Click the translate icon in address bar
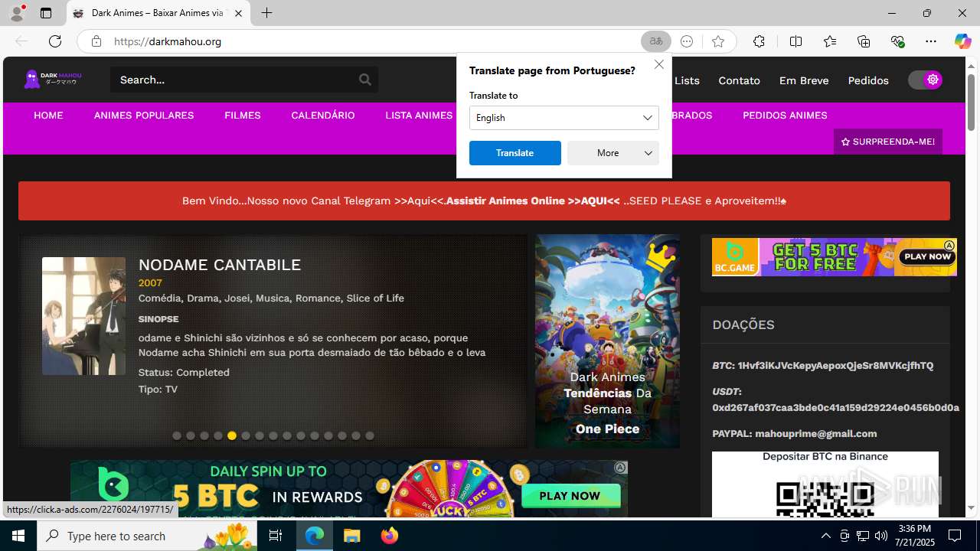 (x=656, y=41)
